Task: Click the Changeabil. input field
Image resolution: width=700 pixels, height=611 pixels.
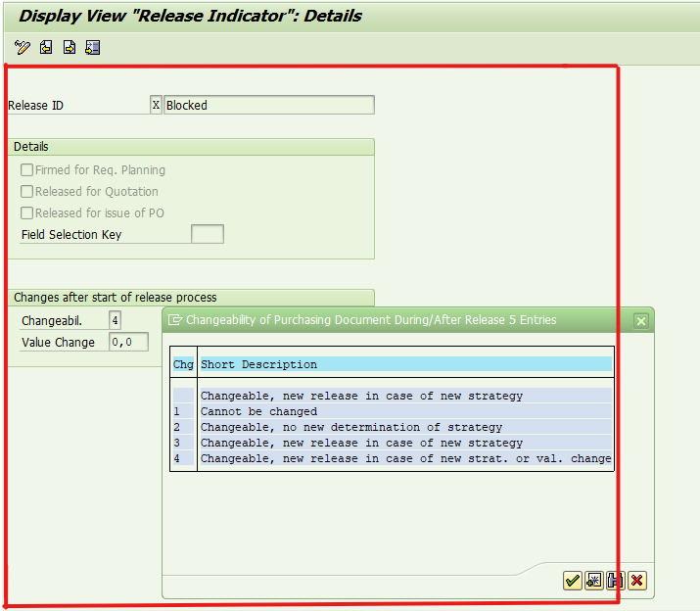Action: 116,321
